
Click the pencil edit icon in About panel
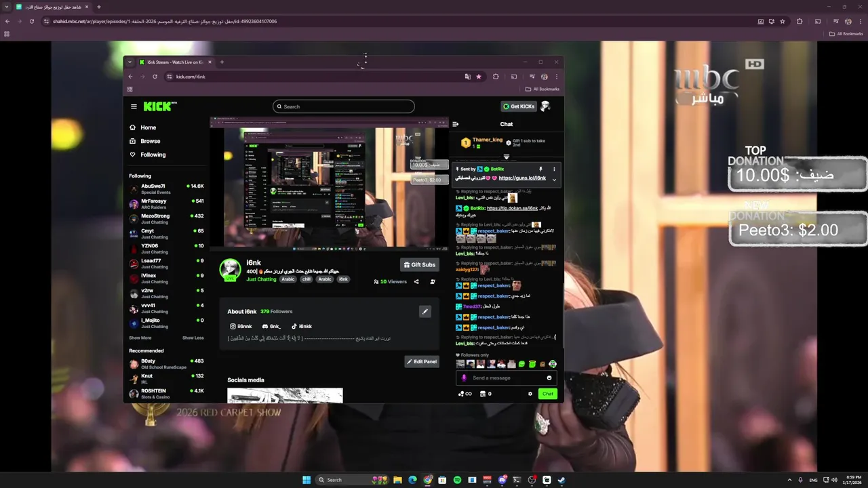pos(425,312)
